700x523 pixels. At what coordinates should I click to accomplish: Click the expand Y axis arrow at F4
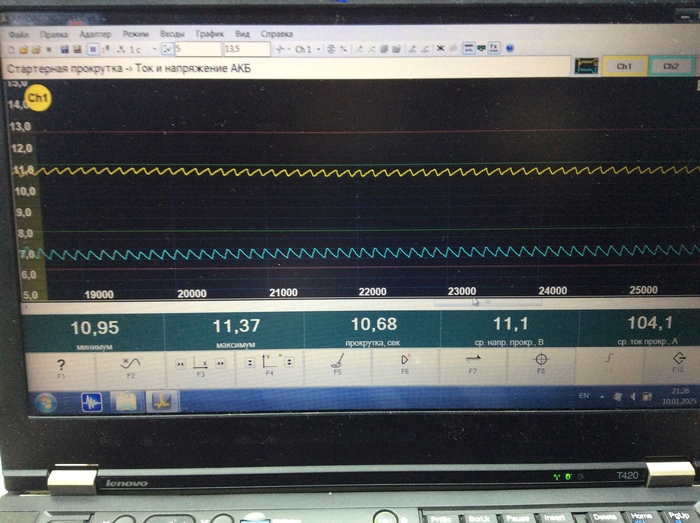(289, 362)
